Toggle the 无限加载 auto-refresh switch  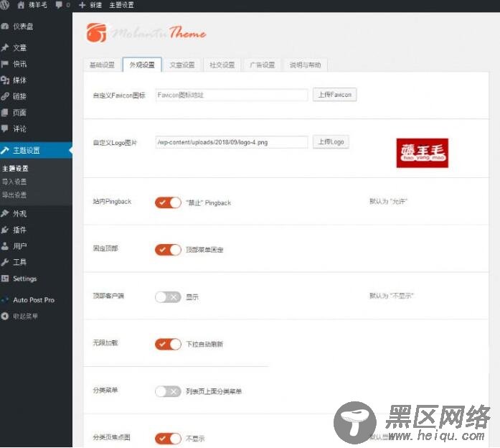(x=168, y=345)
